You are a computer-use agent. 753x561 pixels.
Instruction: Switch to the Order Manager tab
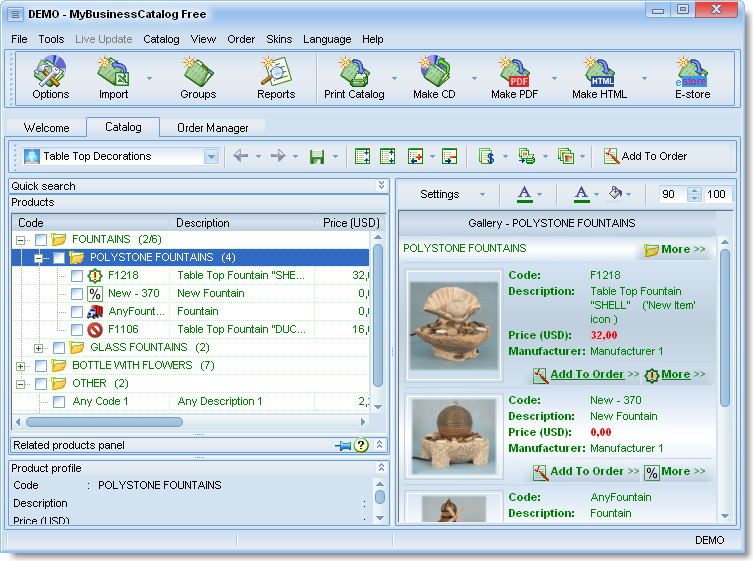click(213, 128)
